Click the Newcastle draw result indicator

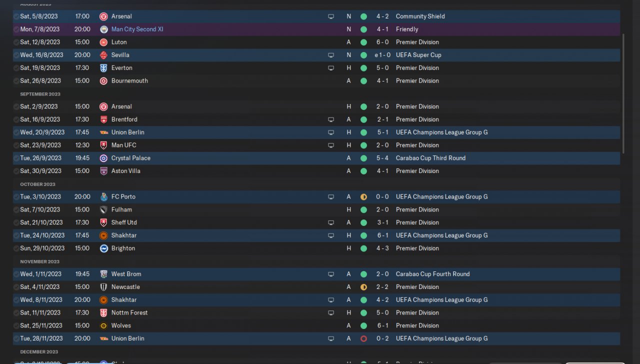pyautogui.click(x=363, y=287)
